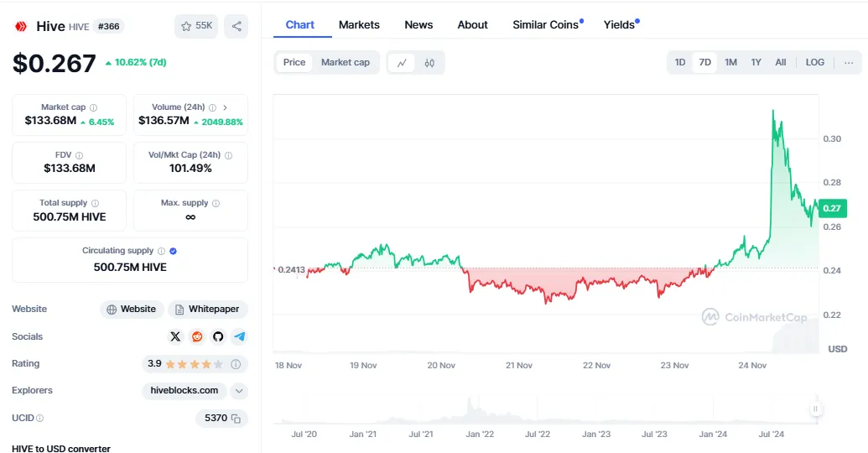Open the Whitepaper link
The image size is (868, 453).
click(208, 309)
